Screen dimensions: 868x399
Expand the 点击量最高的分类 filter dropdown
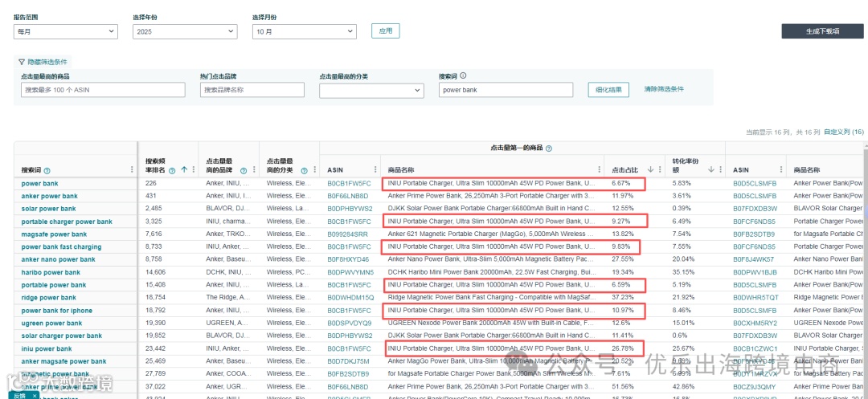point(371,91)
